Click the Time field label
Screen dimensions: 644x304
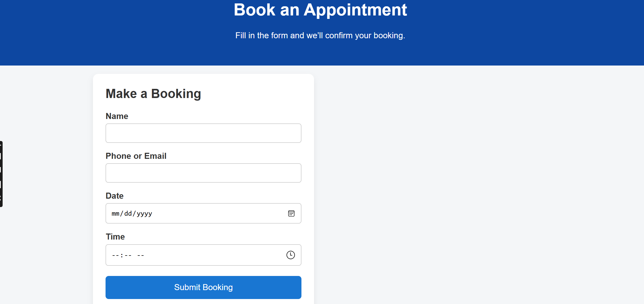(115, 237)
